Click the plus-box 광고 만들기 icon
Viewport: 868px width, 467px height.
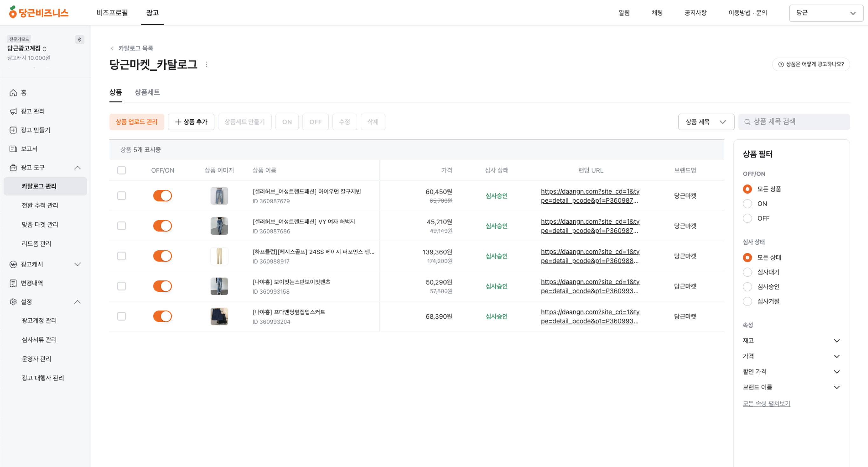pyautogui.click(x=13, y=130)
